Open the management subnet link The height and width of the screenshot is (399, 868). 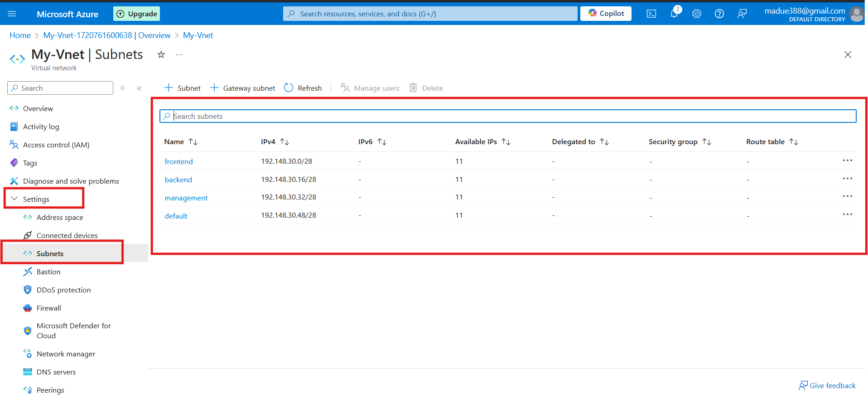click(x=186, y=198)
